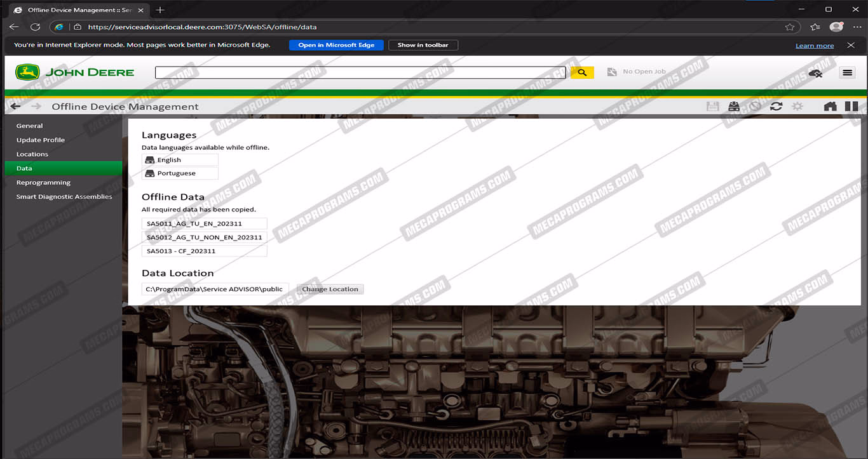Click the No Open Job wrench icon
The width and height of the screenshot is (868, 459).
pyautogui.click(x=612, y=72)
